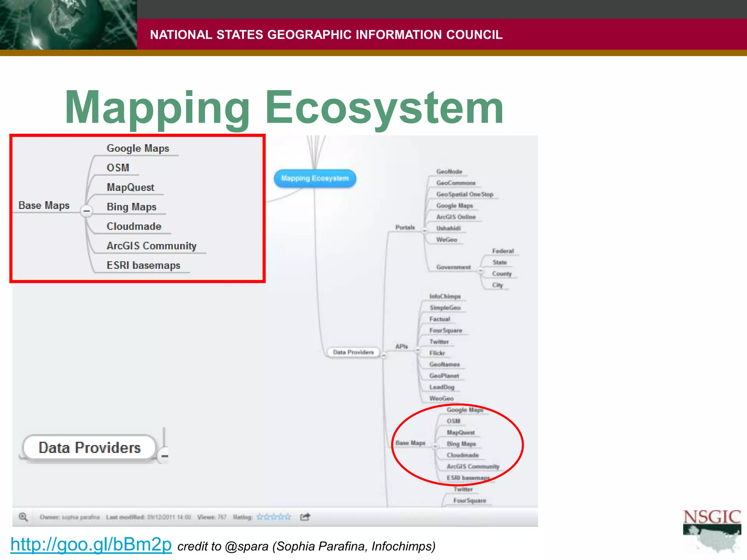
Task: Collapse the Base Maps toggle in enlarged inset
Action: pyautogui.click(x=86, y=211)
